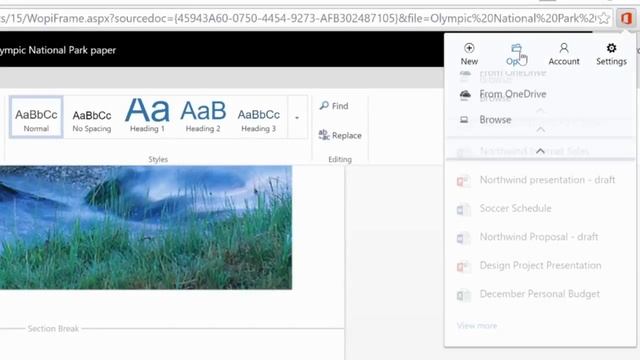Screen dimensions: 640x360
Task: Open Northwind Proposal - draft document
Action: coord(539,237)
